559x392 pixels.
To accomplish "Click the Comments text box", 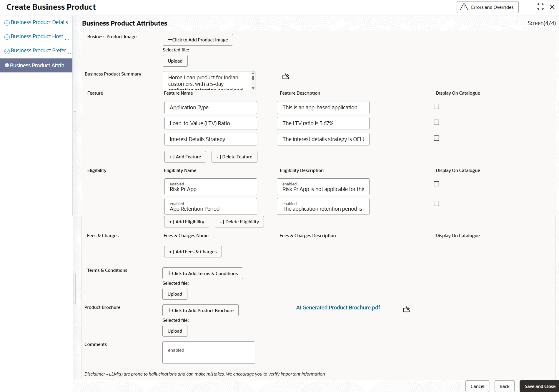I will click(209, 353).
